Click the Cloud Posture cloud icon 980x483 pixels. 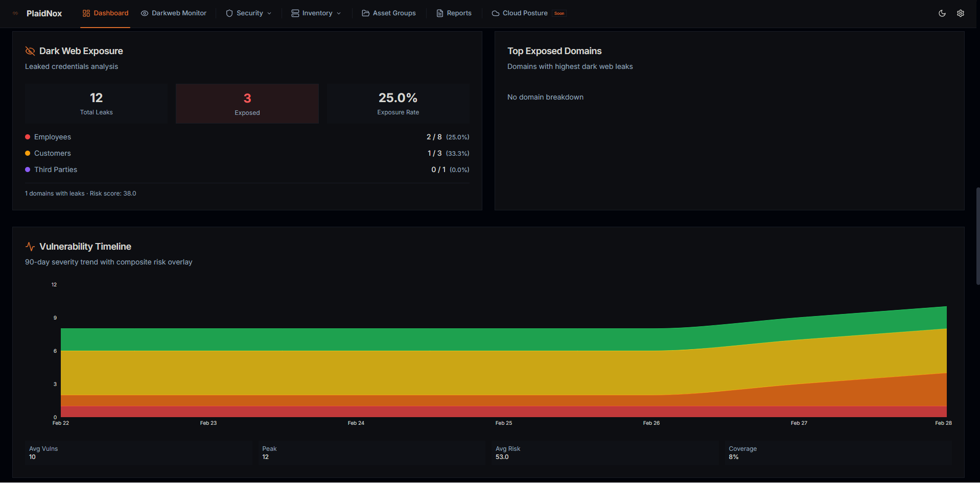pos(496,13)
